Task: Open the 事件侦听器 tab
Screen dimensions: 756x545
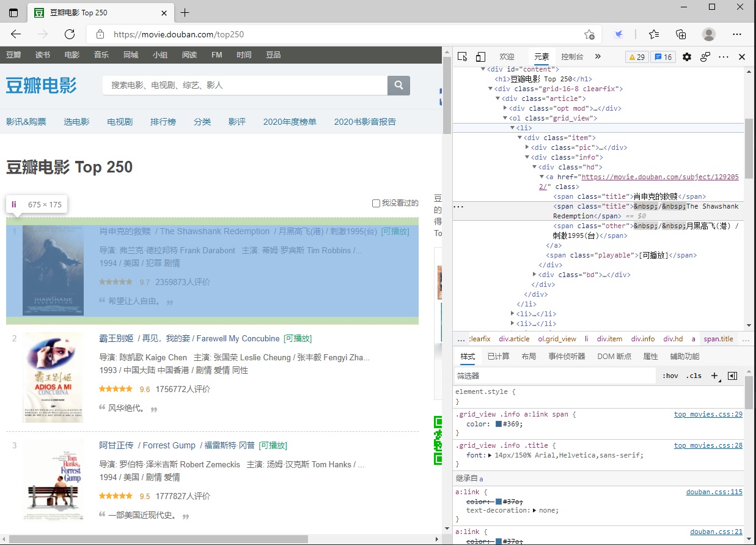Action: point(567,357)
